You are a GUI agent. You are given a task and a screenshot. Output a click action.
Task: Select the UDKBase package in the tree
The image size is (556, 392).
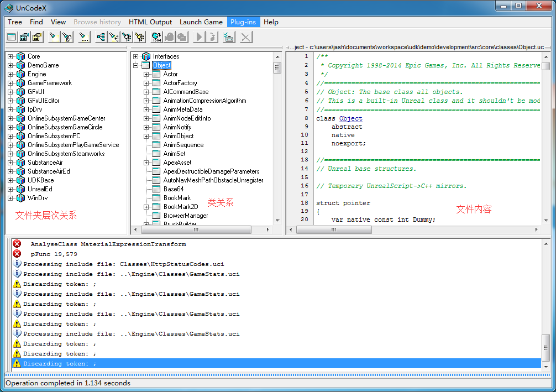click(x=40, y=180)
